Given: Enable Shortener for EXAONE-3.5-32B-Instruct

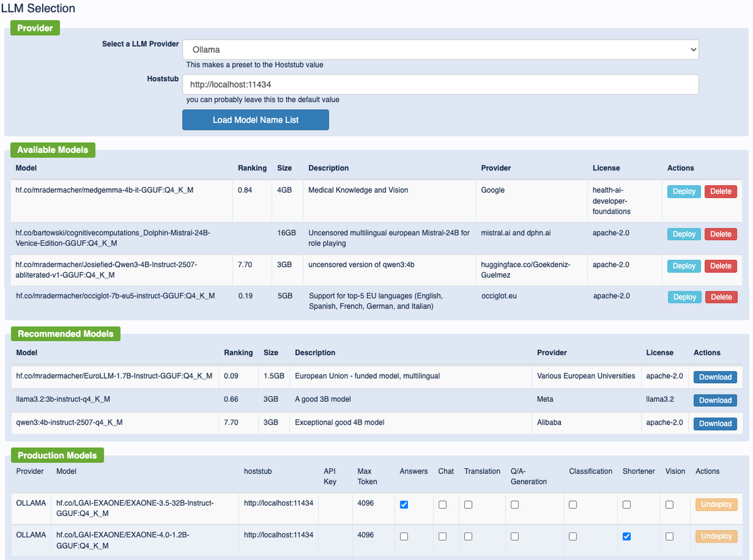Looking at the screenshot, I should 626,505.
